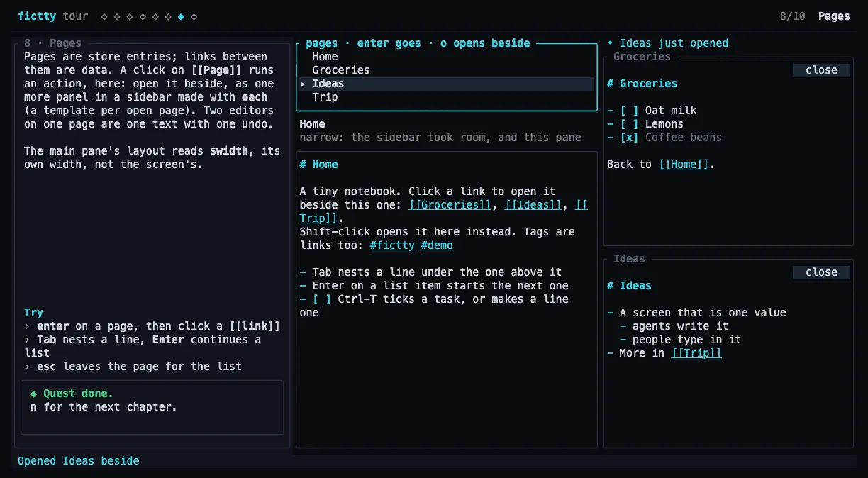868x478 pixels.
Task: Untick the Coffee beans checkbox
Action: pos(629,138)
